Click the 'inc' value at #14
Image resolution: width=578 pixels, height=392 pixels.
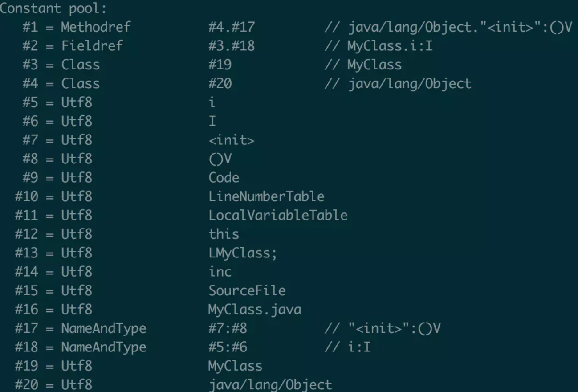click(220, 271)
